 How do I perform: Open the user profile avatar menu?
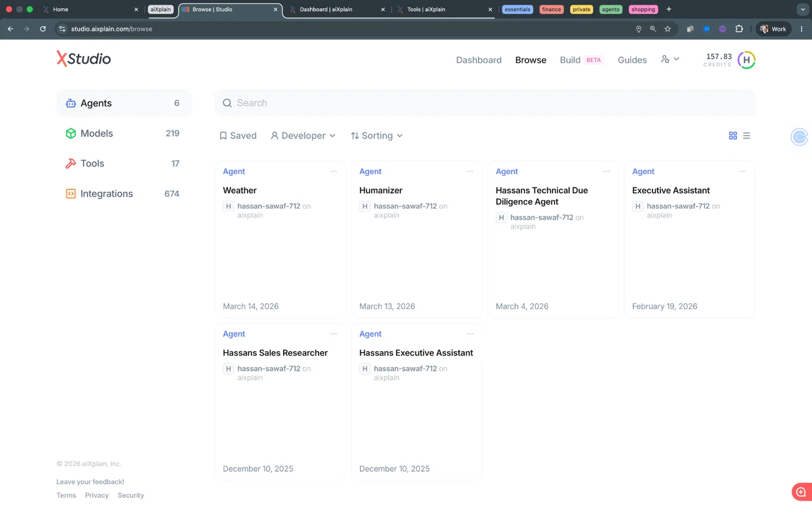click(x=746, y=60)
